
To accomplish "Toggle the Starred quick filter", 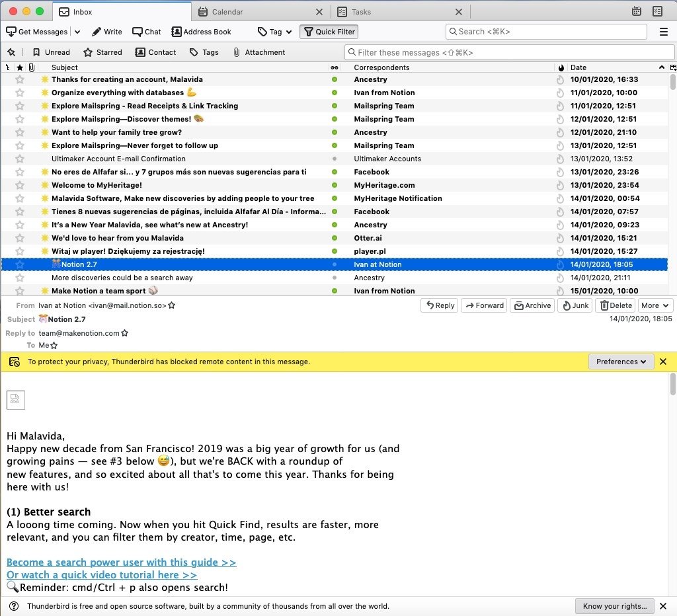I will (102, 52).
